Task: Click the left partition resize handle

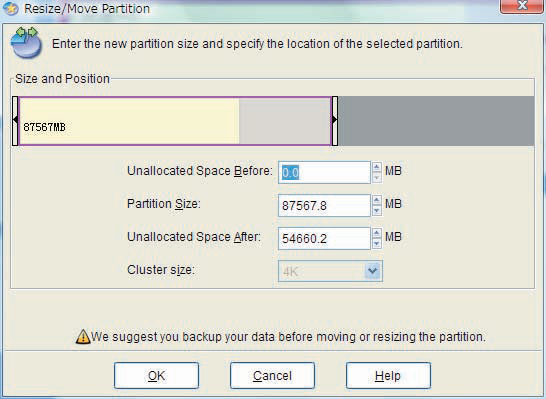Action: coord(15,121)
